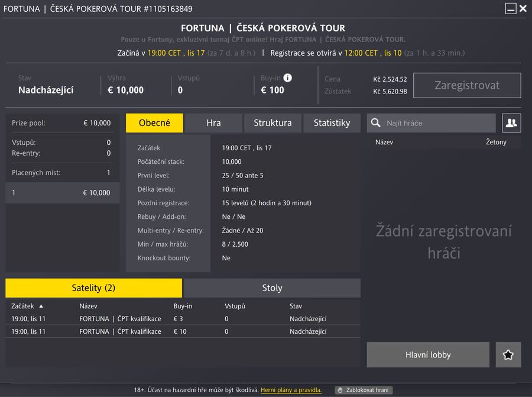Click the Délka levelu '10 minut' value
Image resolution: width=532 pixels, height=397 pixels.
(235, 189)
